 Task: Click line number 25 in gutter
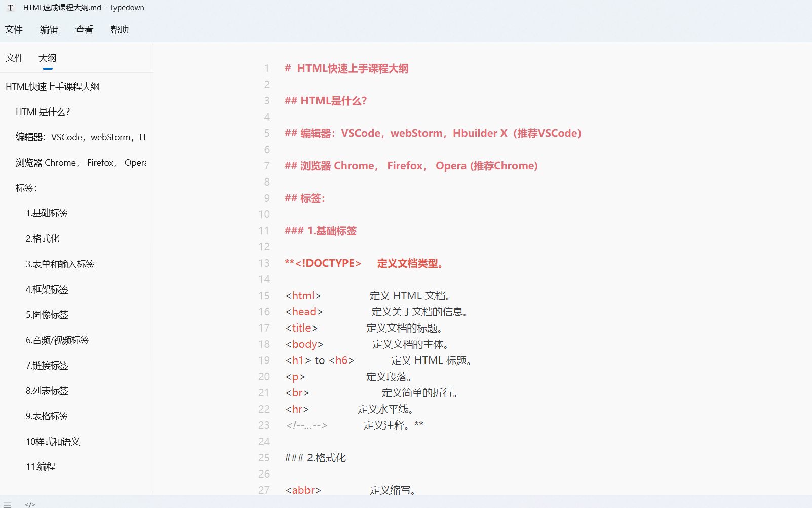(264, 458)
